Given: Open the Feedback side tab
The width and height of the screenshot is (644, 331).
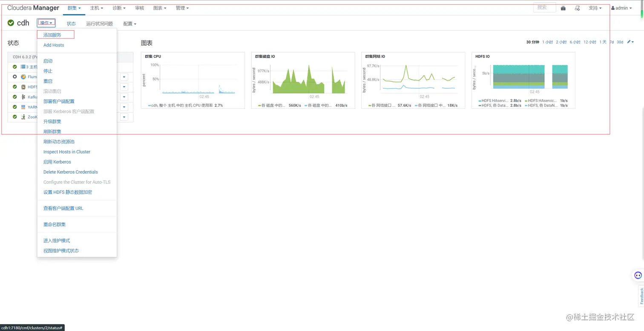Looking at the screenshot, I should [641, 296].
